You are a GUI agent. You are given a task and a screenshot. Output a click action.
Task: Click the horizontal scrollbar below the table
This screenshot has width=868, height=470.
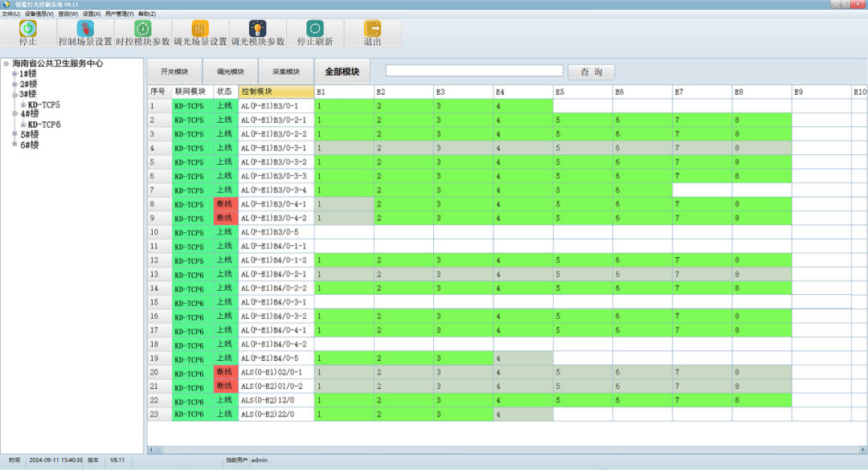506,449
